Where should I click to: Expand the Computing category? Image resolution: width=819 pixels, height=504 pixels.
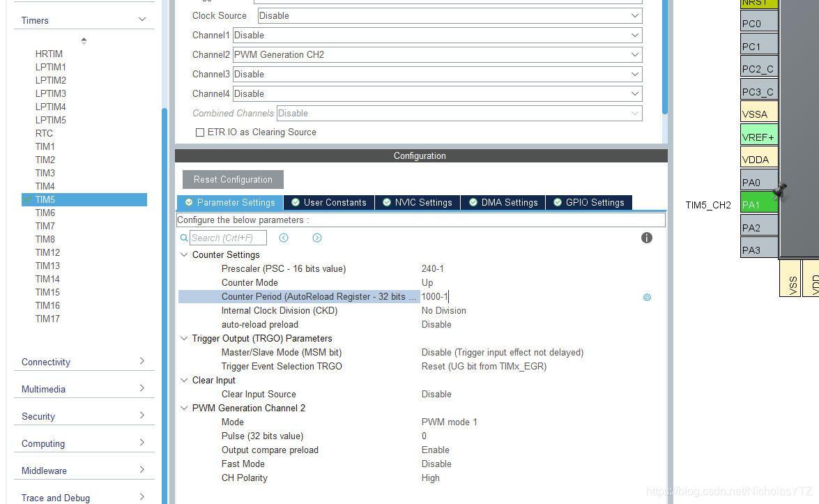point(142,443)
